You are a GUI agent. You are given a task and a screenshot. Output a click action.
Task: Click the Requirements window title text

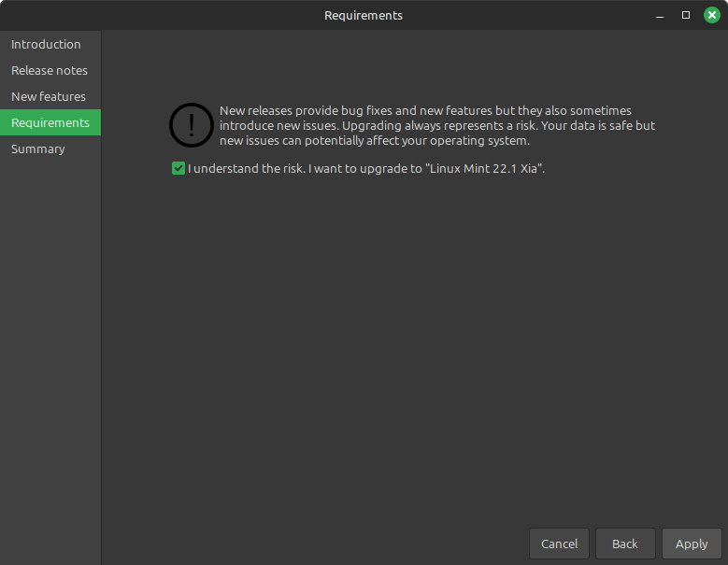[364, 15]
